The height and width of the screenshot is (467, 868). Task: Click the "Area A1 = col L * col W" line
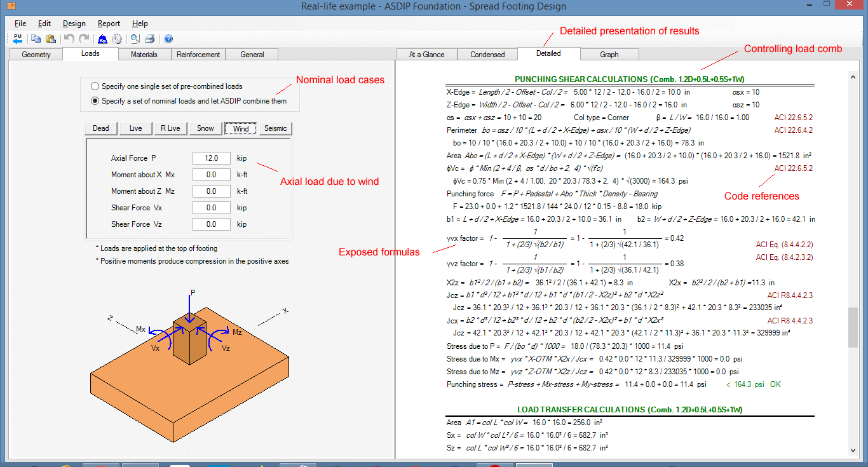(525, 423)
